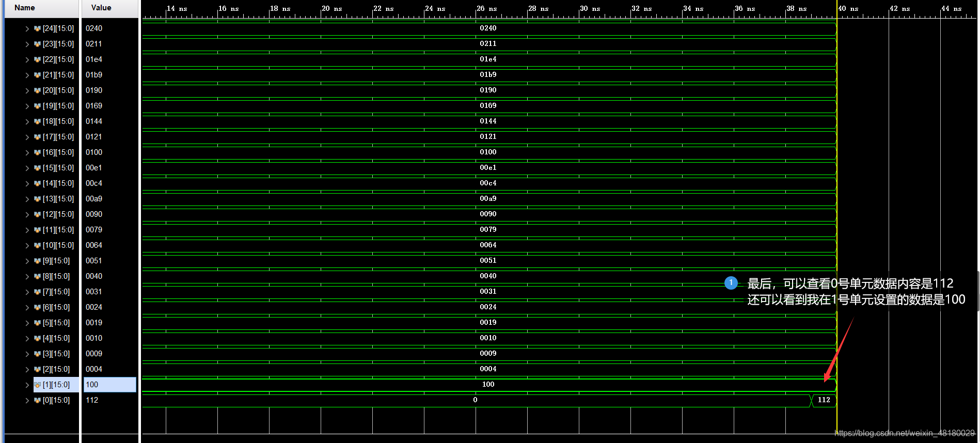Click the bus icon of signal [2][15:0]
The height and width of the screenshot is (443, 980).
pyautogui.click(x=37, y=370)
